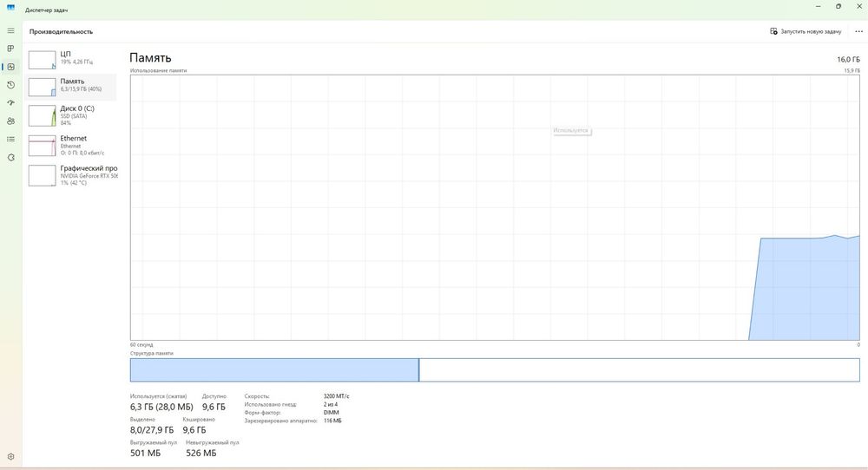Image resolution: width=868 pixels, height=470 pixels.
Task: Open Services page icon
Action: point(10,158)
